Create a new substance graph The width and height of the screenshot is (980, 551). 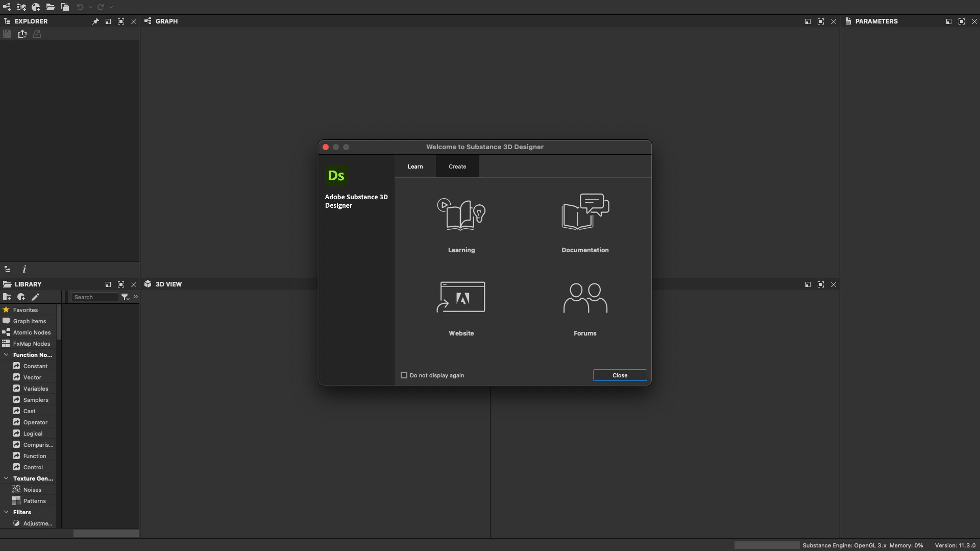tap(7, 7)
